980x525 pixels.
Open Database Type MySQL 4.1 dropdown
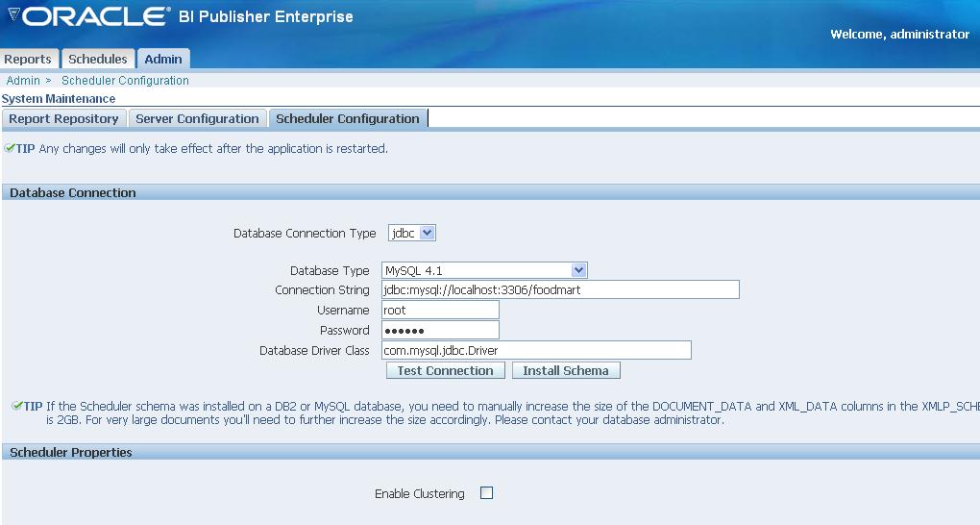pyautogui.click(x=484, y=270)
